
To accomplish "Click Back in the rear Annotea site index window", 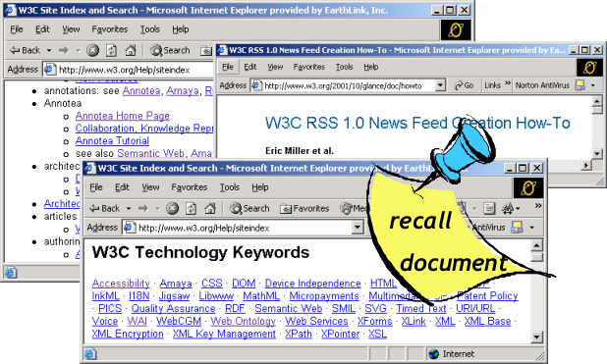I will (26, 50).
